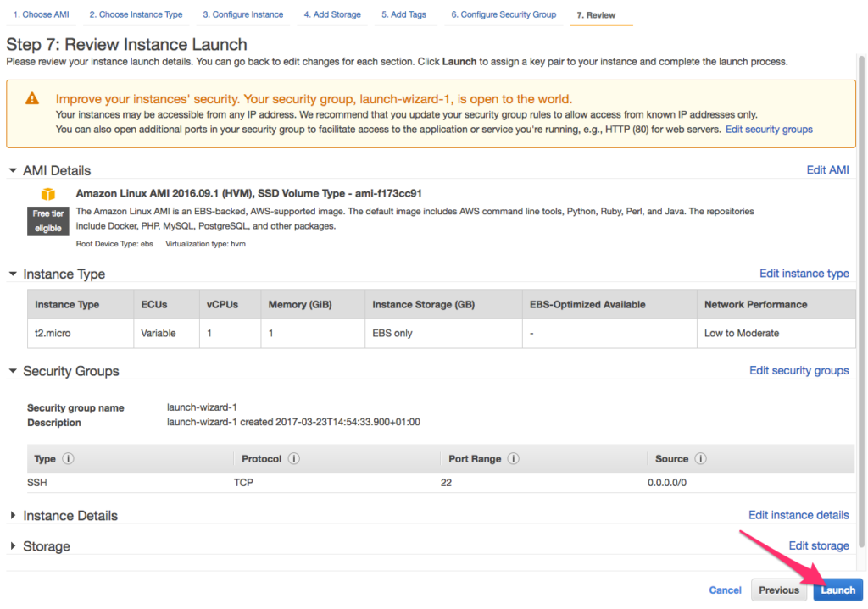The height and width of the screenshot is (609, 868).
Task: Expand the Instance Details section
Action: pyautogui.click(x=13, y=516)
